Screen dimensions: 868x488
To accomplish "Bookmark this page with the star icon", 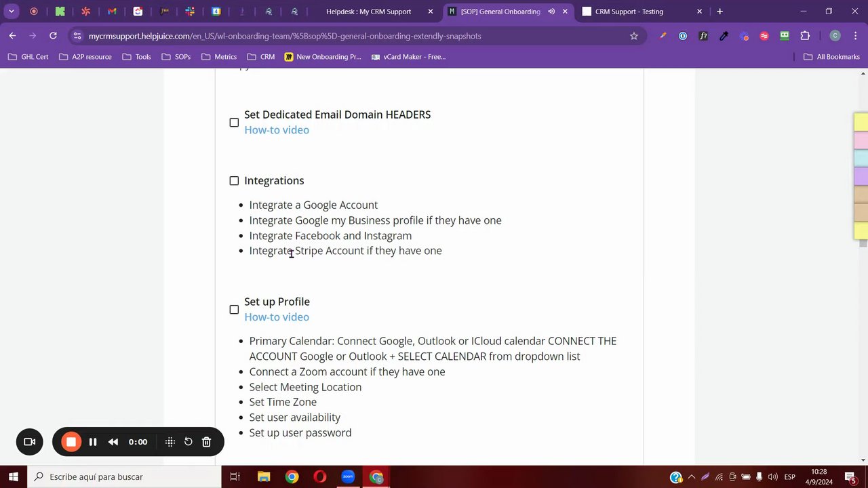I will 634,36.
